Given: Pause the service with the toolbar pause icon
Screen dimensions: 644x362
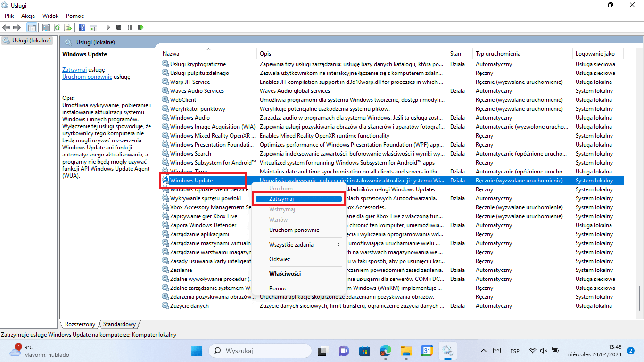Looking at the screenshot, I should click(x=130, y=27).
